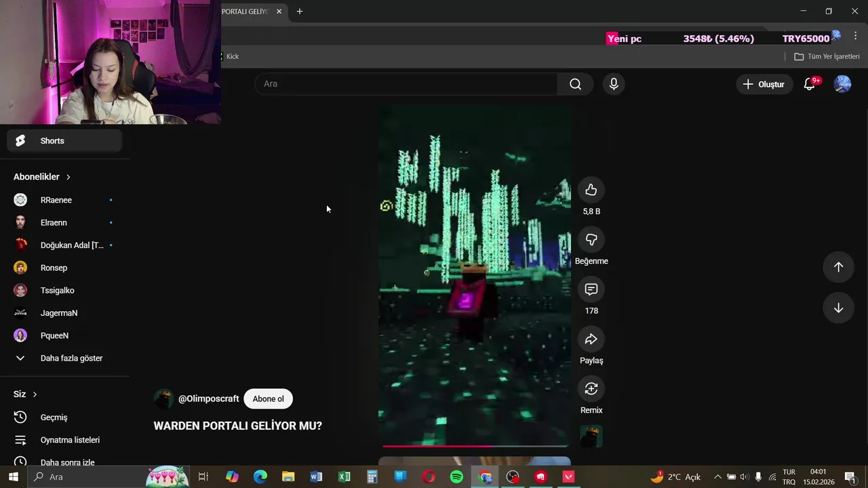Focus the Ara search field on YouTube
Image resolution: width=868 pixels, height=488 pixels.
pyautogui.click(x=406, y=84)
